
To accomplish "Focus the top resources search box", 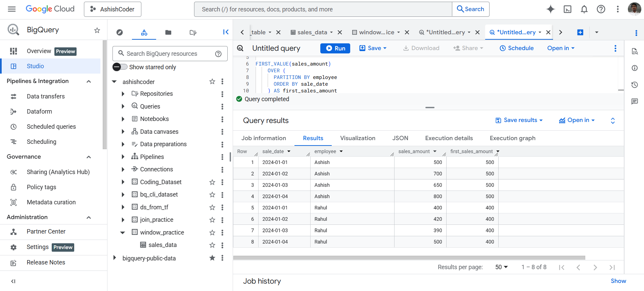I will click(323, 9).
